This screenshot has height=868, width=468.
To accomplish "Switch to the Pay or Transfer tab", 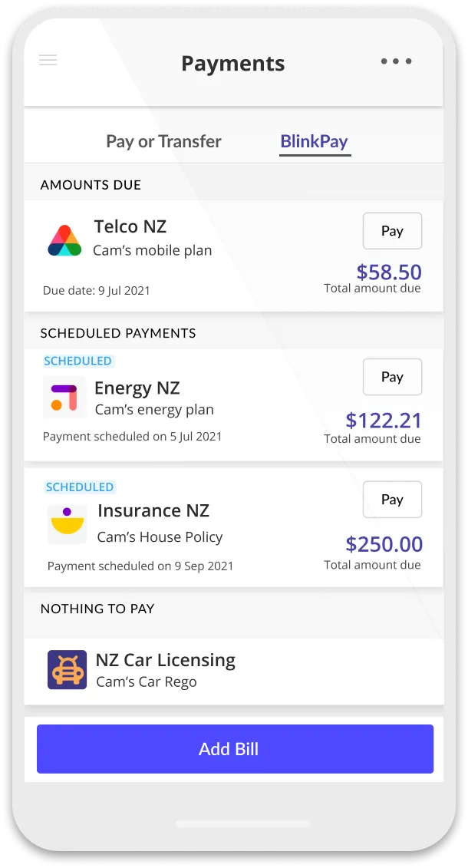I will click(163, 141).
